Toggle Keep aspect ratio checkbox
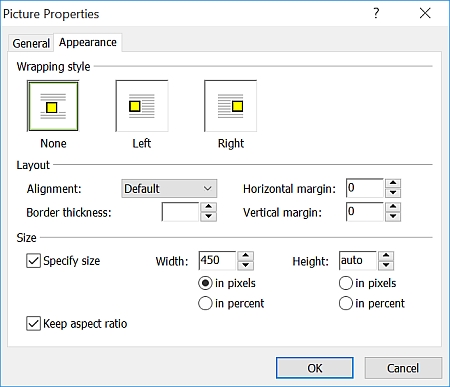Screen dimensions: 450x387 [33, 324]
